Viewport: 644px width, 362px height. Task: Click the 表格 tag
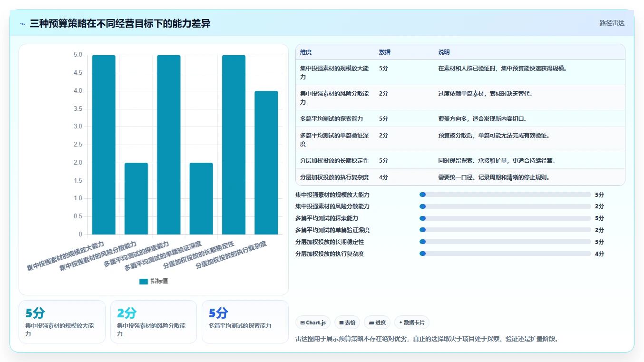(x=347, y=323)
